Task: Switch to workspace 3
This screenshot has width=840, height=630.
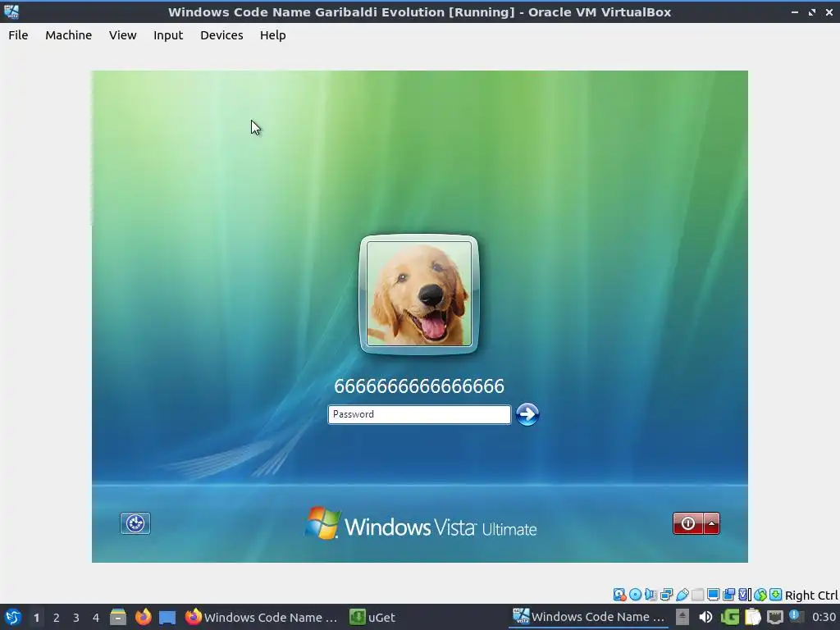Action: 76,618
